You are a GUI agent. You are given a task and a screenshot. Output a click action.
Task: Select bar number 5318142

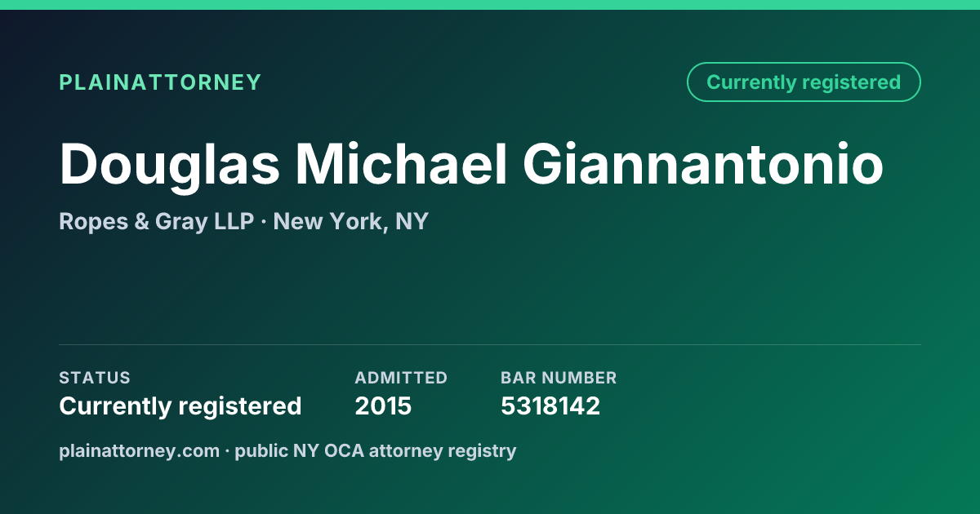click(550, 405)
